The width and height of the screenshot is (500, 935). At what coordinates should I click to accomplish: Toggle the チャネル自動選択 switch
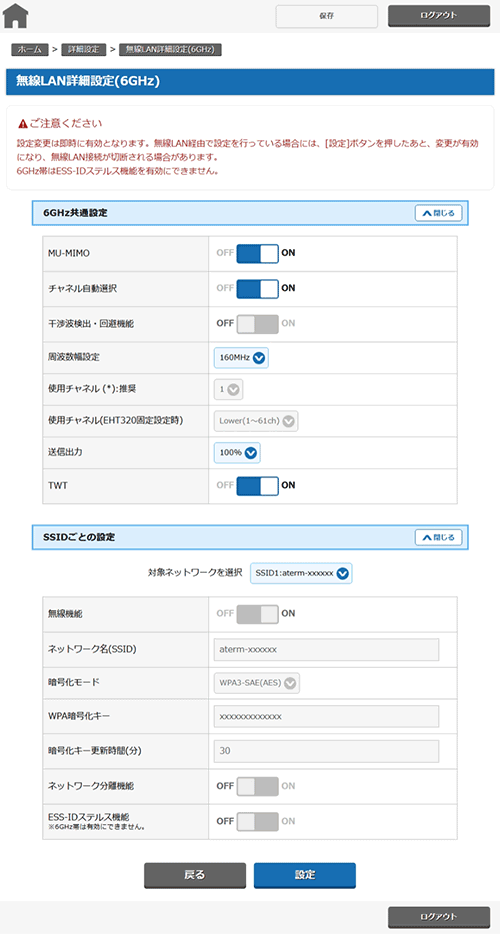pos(257,288)
